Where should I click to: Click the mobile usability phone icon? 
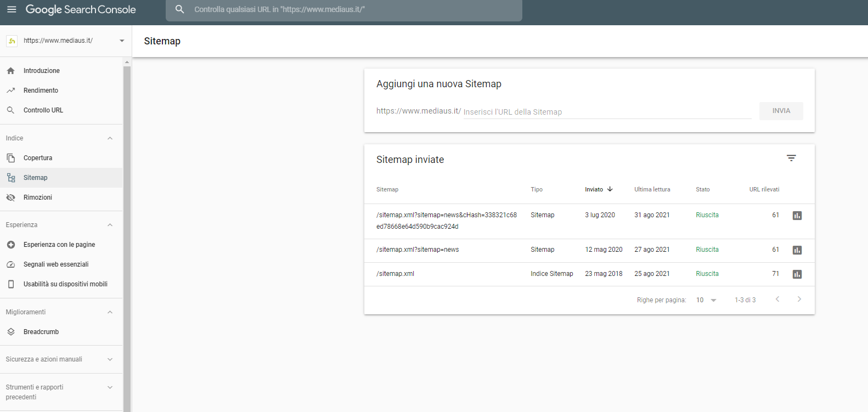pyautogui.click(x=10, y=284)
